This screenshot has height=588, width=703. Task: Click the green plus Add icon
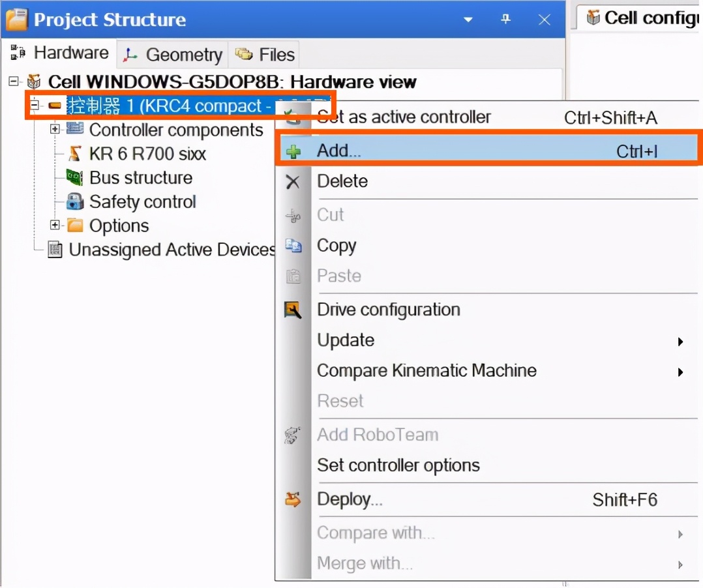(293, 152)
